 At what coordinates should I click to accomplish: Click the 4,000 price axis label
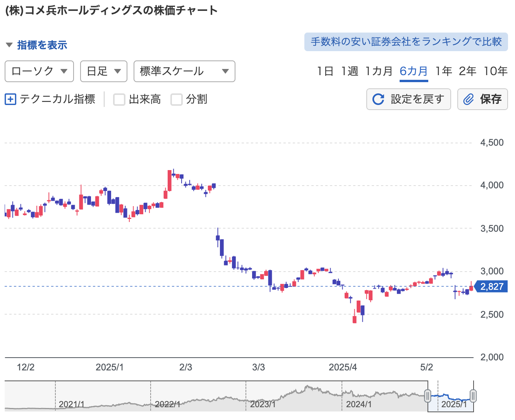(x=492, y=185)
